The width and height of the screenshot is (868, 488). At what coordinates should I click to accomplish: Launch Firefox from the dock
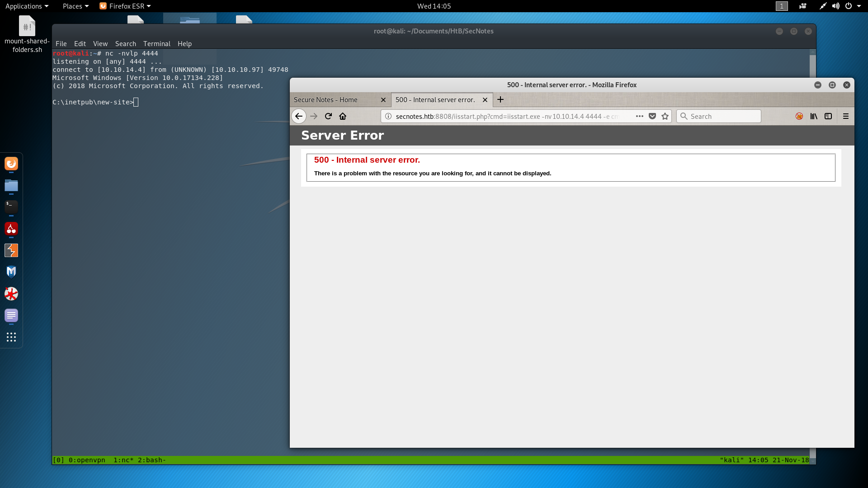(11, 164)
